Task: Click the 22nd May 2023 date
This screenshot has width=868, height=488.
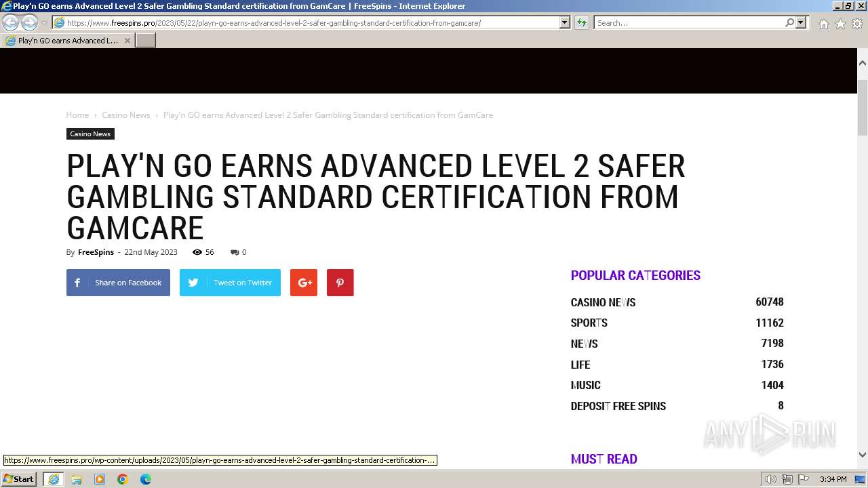Action: [151, 252]
